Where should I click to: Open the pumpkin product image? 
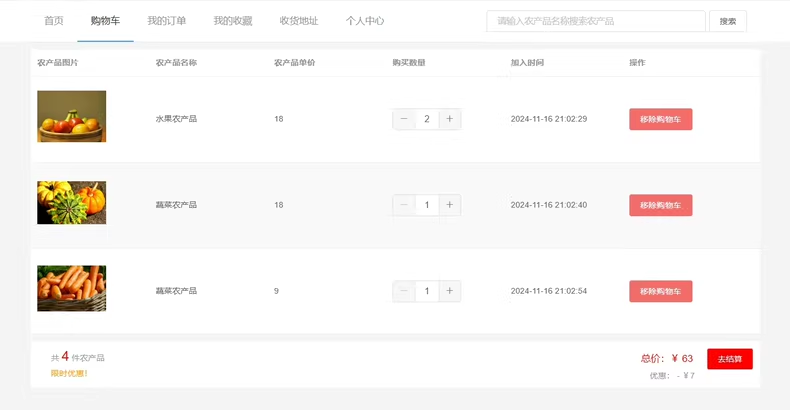pyautogui.click(x=72, y=202)
